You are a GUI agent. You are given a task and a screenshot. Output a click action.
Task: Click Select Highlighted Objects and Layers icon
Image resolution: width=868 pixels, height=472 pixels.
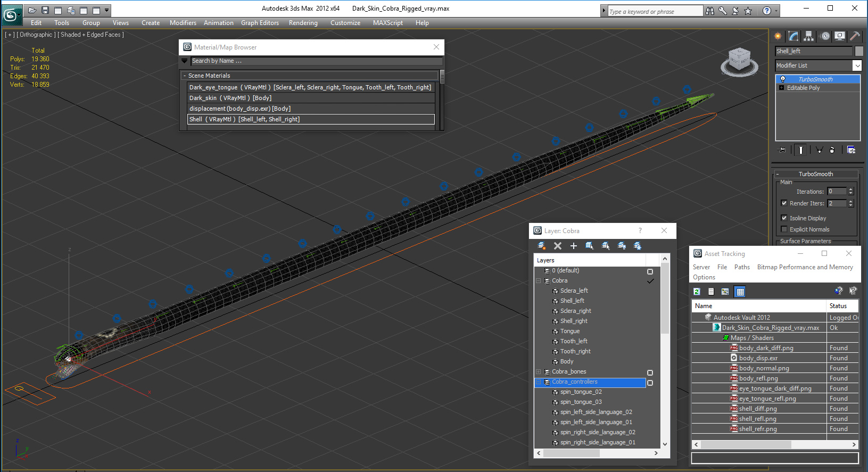pos(590,246)
